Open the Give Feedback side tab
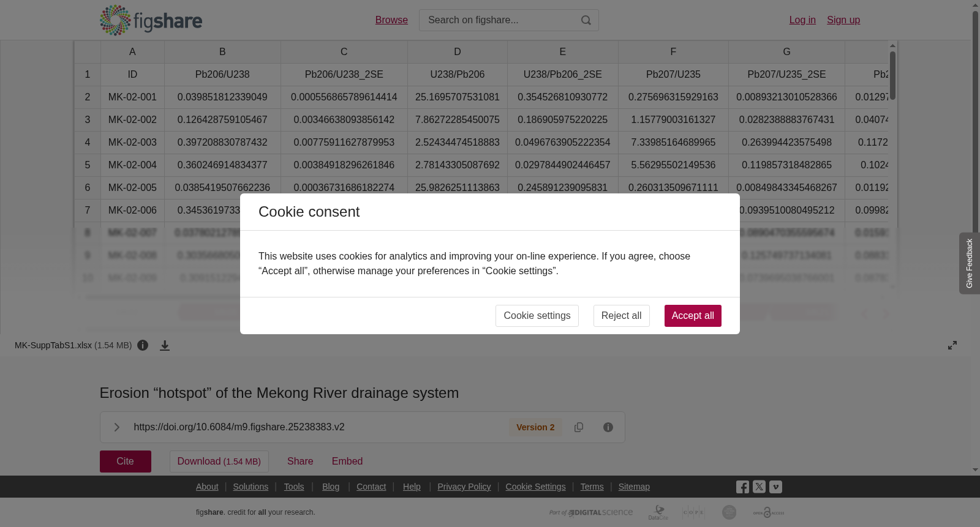 click(x=970, y=263)
